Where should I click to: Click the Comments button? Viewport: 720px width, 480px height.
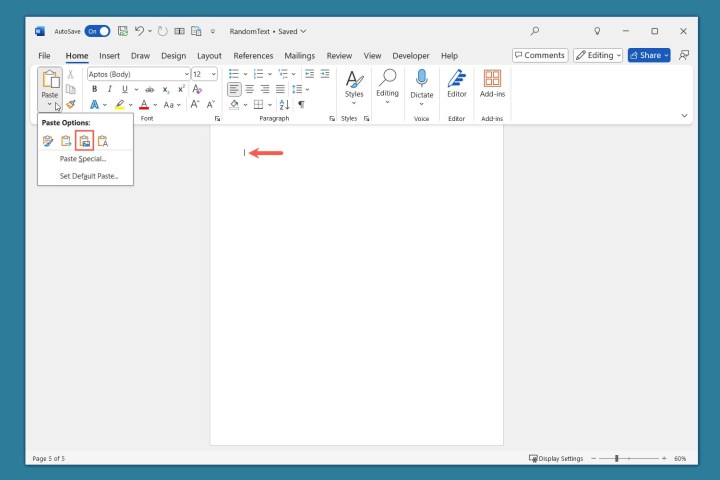tap(540, 56)
